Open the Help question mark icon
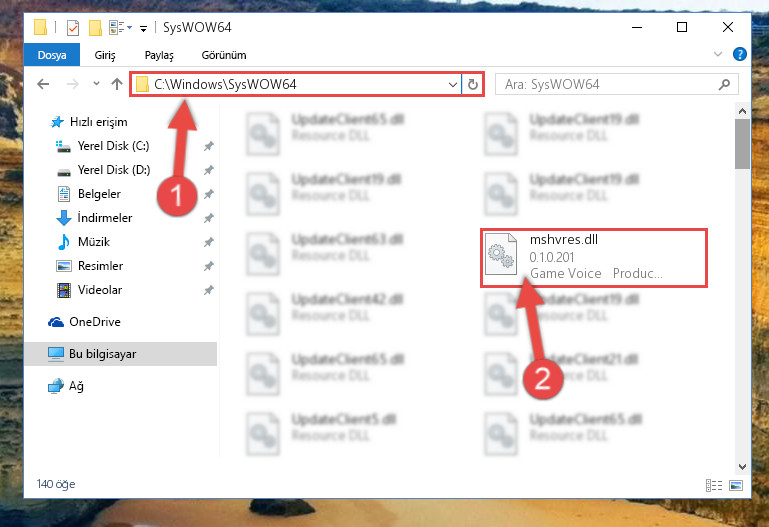 click(x=740, y=54)
